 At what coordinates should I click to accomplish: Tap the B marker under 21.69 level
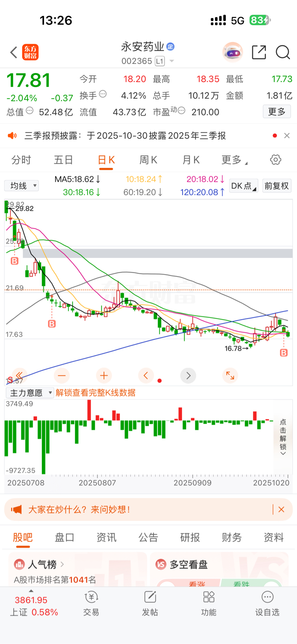[x=52, y=324]
